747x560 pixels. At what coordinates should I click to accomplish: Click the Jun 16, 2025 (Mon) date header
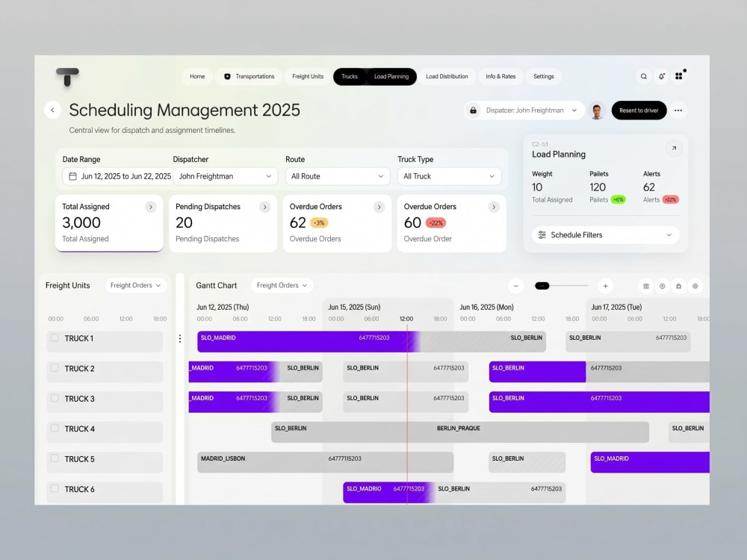pyautogui.click(x=486, y=307)
